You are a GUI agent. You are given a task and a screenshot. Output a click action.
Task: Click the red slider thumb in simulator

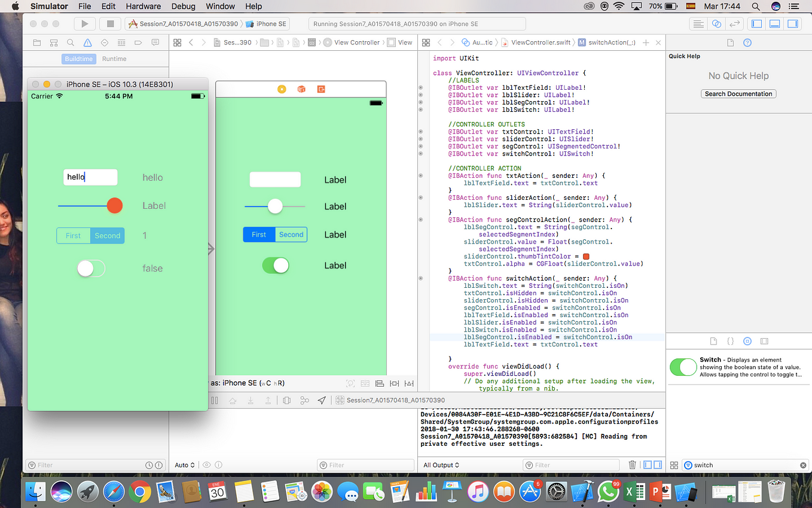click(115, 205)
